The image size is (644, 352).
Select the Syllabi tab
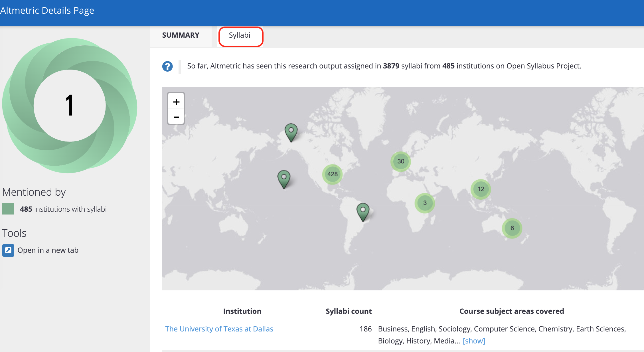(x=240, y=35)
